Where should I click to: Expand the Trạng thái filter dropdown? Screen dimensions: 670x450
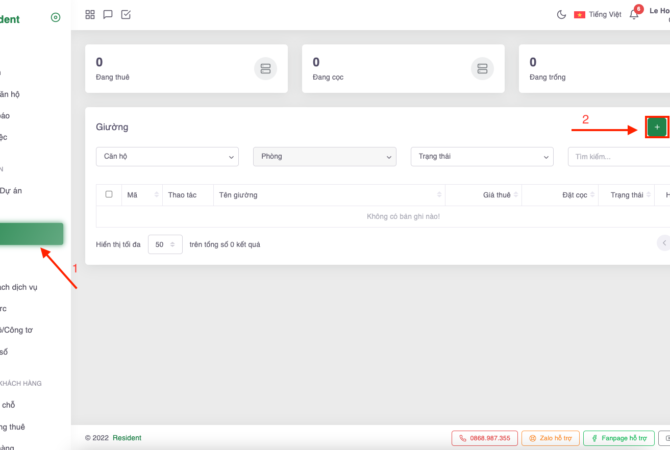482,157
